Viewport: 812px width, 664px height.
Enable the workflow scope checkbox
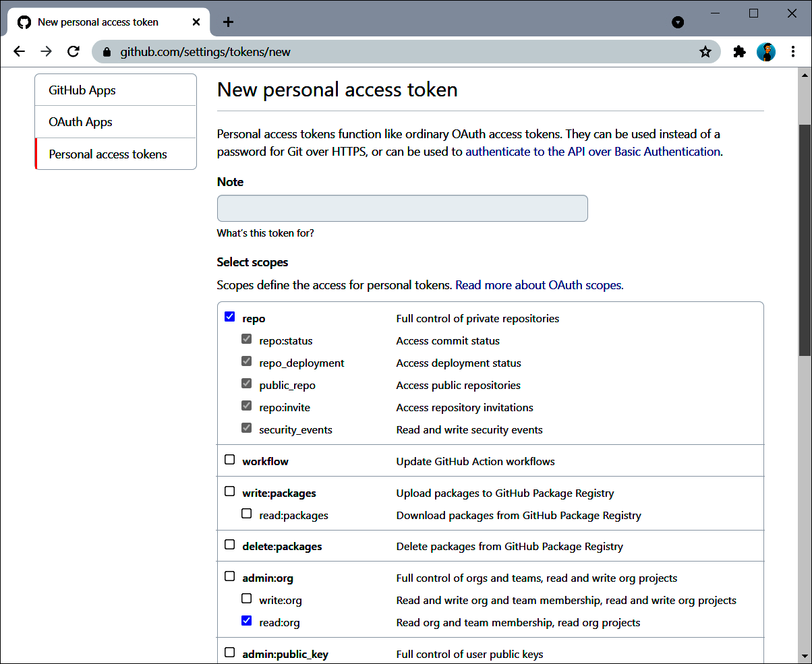coord(230,460)
